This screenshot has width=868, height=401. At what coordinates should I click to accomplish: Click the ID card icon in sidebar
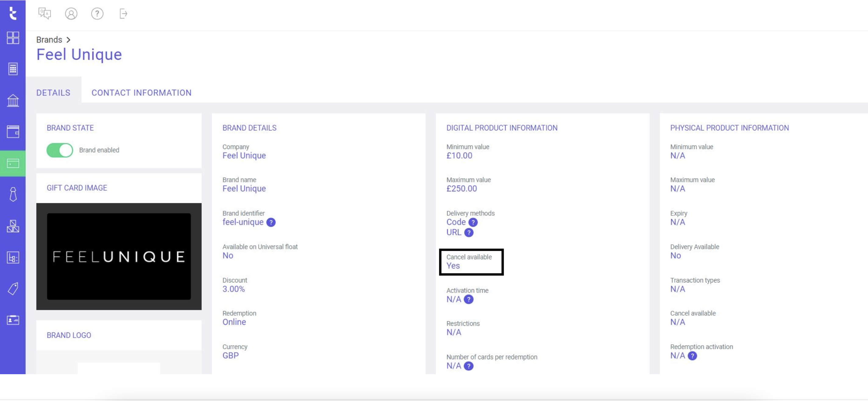[13, 320]
